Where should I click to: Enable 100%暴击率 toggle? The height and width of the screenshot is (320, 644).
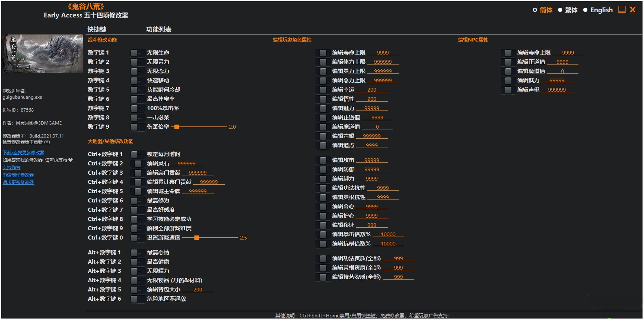[138, 109]
